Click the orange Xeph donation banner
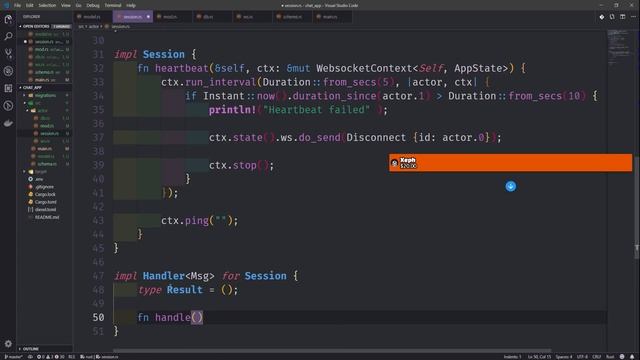This screenshot has height=360, width=640. pyautogui.click(x=510, y=163)
